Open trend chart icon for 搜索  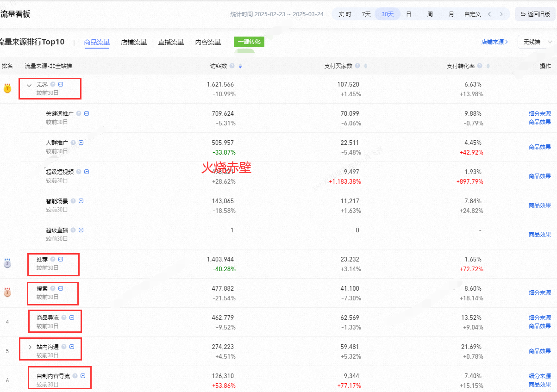(x=61, y=288)
